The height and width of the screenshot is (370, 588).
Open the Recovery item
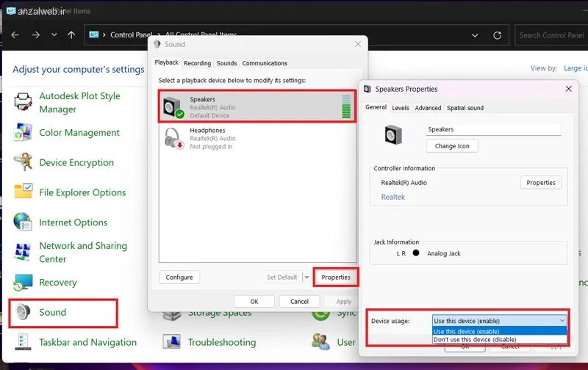[x=57, y=283]
